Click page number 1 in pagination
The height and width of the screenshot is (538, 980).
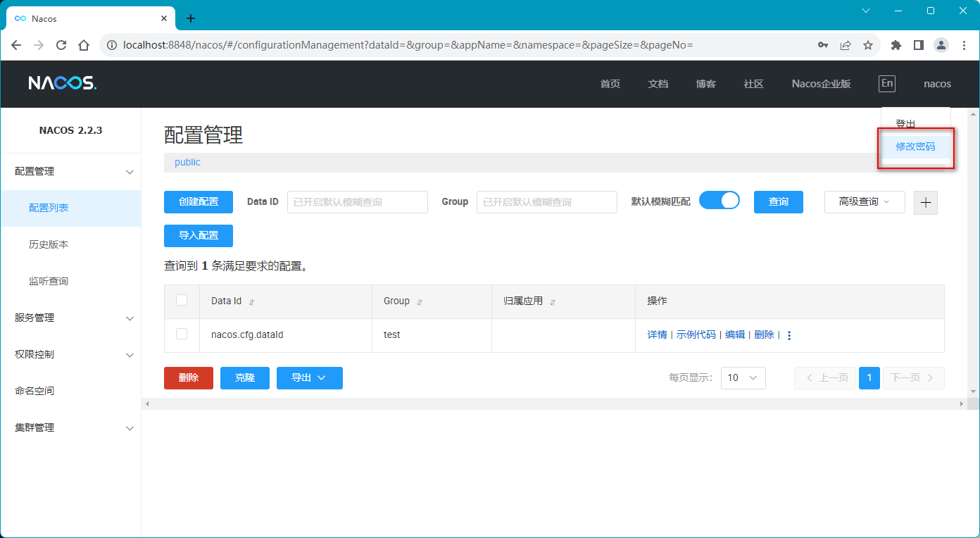(869, 377)
